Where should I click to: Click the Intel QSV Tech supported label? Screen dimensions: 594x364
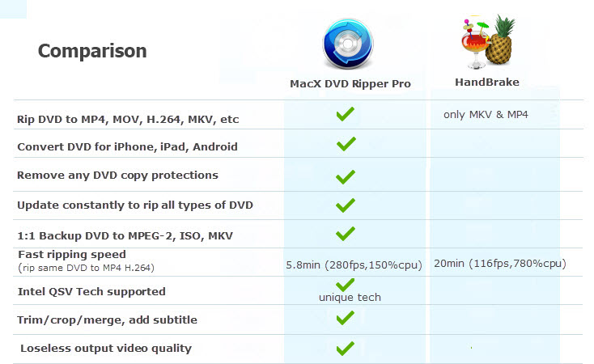pos(91,292)
